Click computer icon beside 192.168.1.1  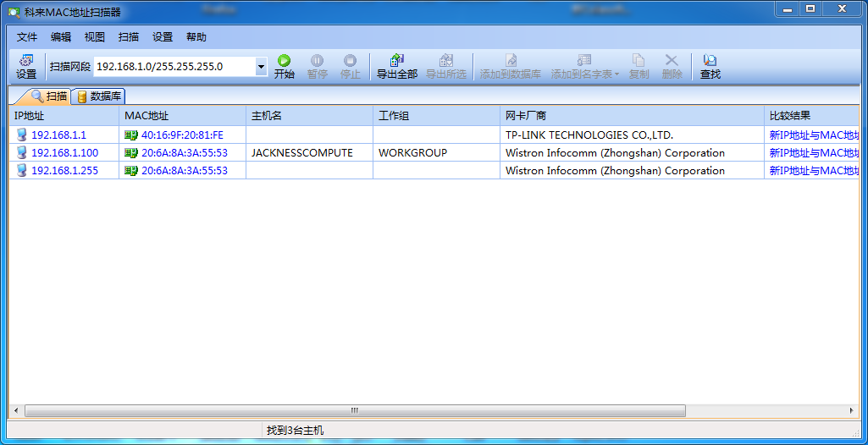tap(21, 135)
